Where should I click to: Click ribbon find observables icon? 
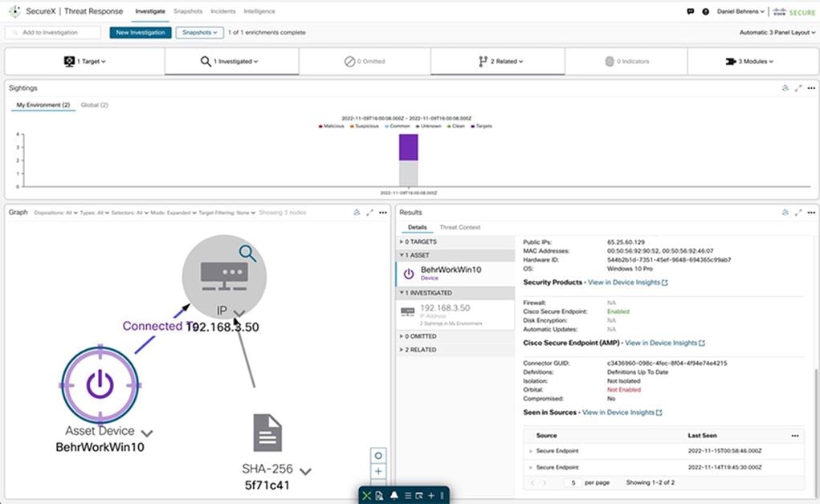click(x=419, y=496)
